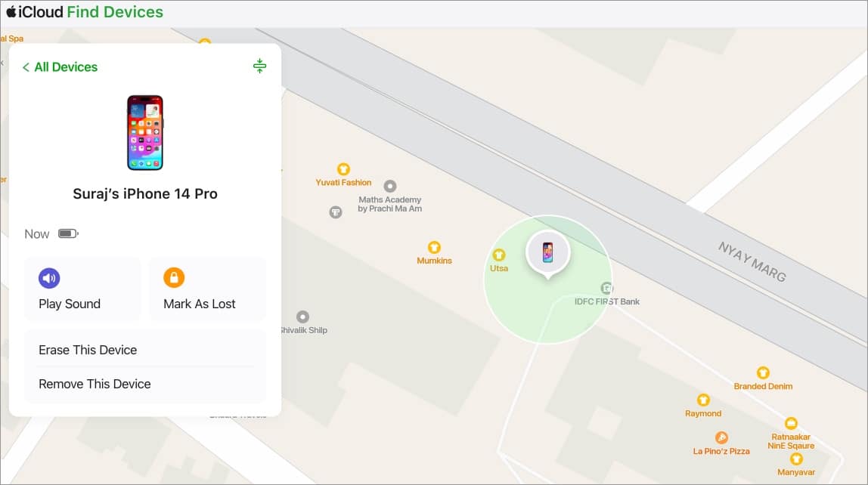Click the Ratnaakar NinE Sqaure marker
Viewport: 868px width, 485px height.
click(x=791, y=424)
